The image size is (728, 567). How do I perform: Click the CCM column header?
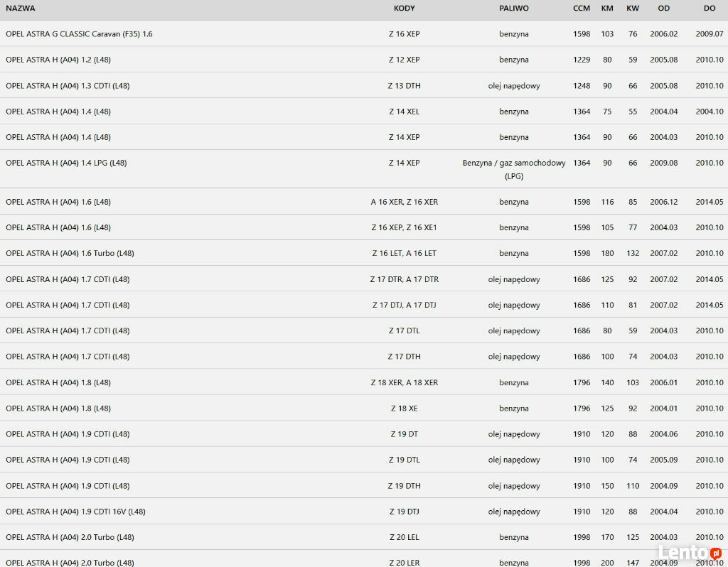pos(582,9)
